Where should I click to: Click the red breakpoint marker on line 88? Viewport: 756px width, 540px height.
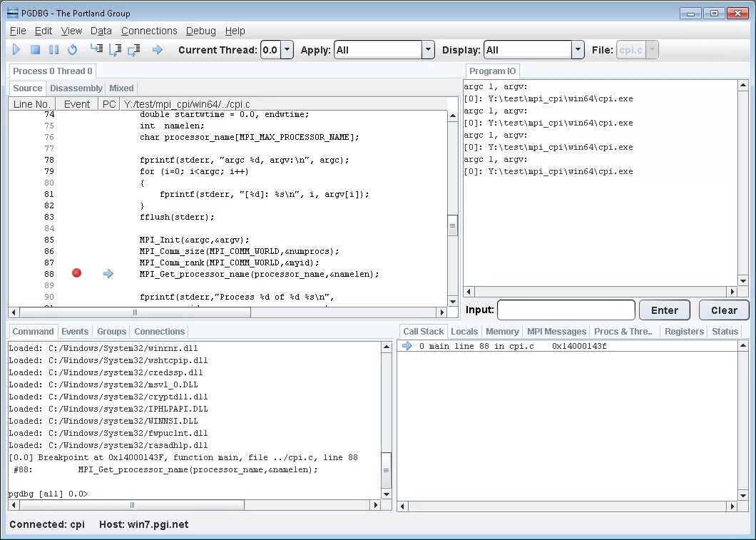pos(76,273)
